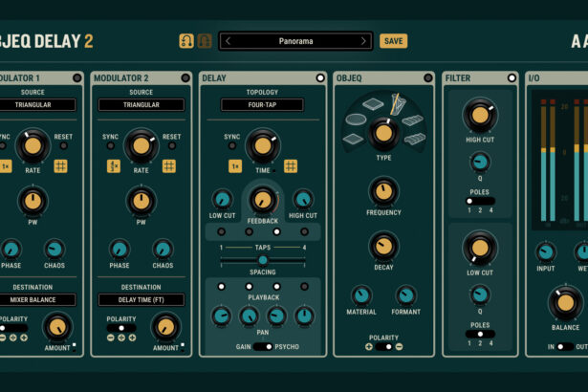The image size is (588, 392).
Task: Click the I/O Balance knob
Action: click(x=565, y=303)
